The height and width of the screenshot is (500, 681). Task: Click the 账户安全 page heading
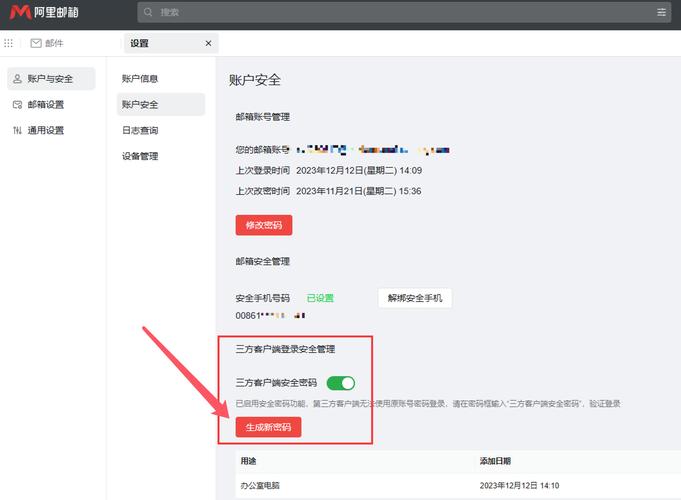tap(255, 80)
